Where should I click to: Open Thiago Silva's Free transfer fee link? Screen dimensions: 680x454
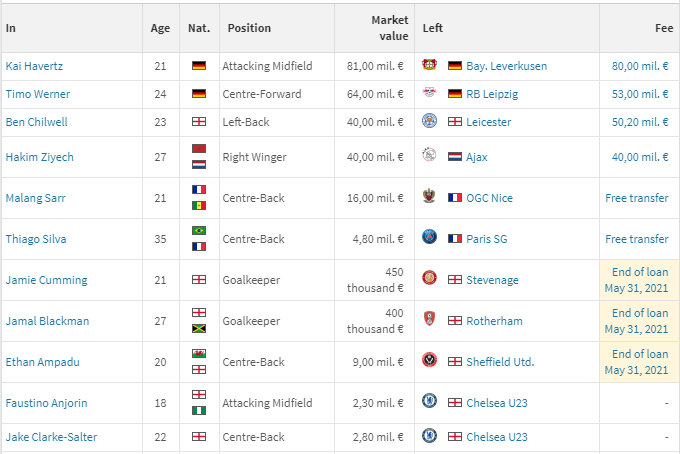tap(637, 239)
